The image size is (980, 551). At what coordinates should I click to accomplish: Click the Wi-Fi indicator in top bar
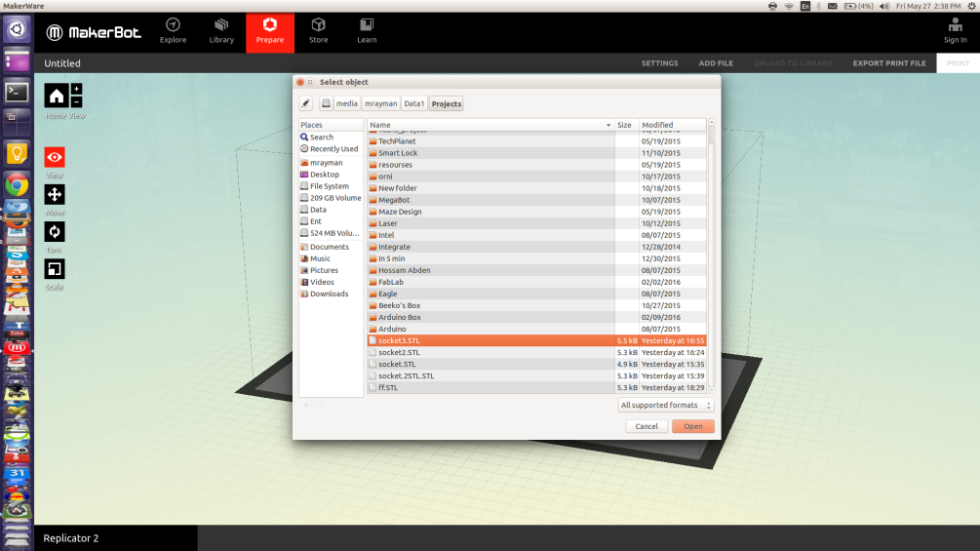point(789,6)
